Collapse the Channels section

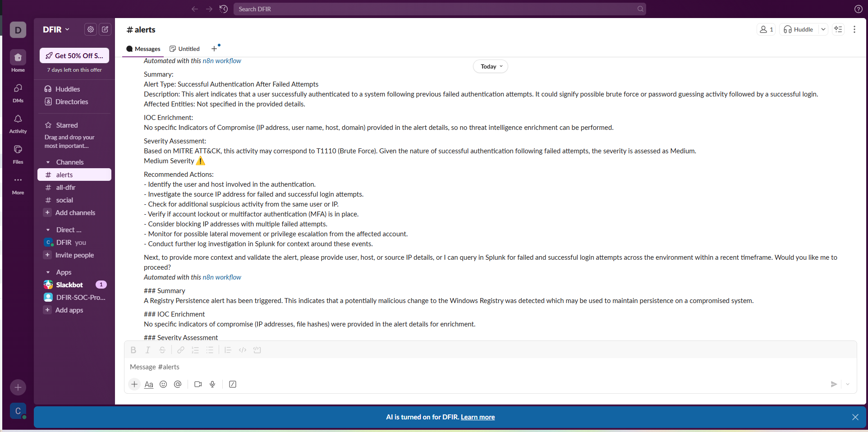click(49, 162)
